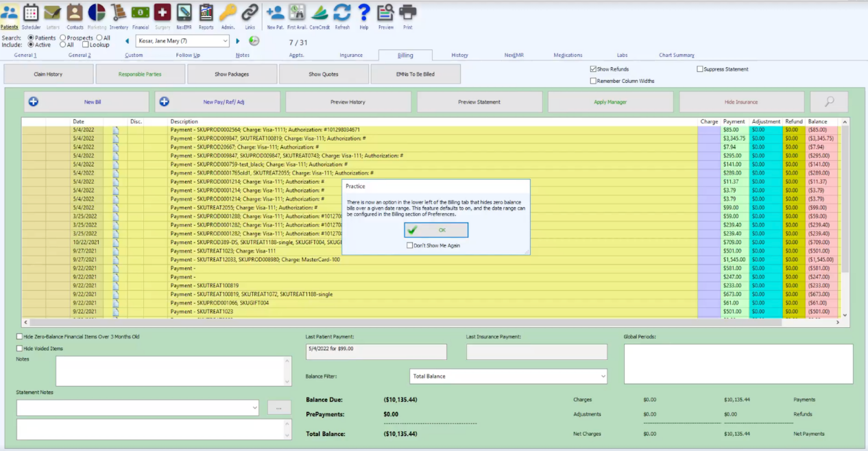This screenshot has height=451, width=868.
Task: Select the Inventory toolbar icon
Action: (117, 12)
